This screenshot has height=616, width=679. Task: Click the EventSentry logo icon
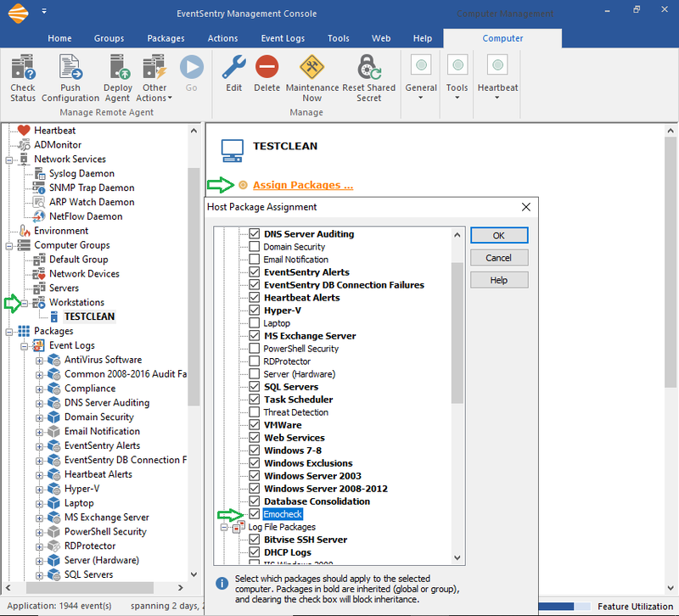pos(18,14)
